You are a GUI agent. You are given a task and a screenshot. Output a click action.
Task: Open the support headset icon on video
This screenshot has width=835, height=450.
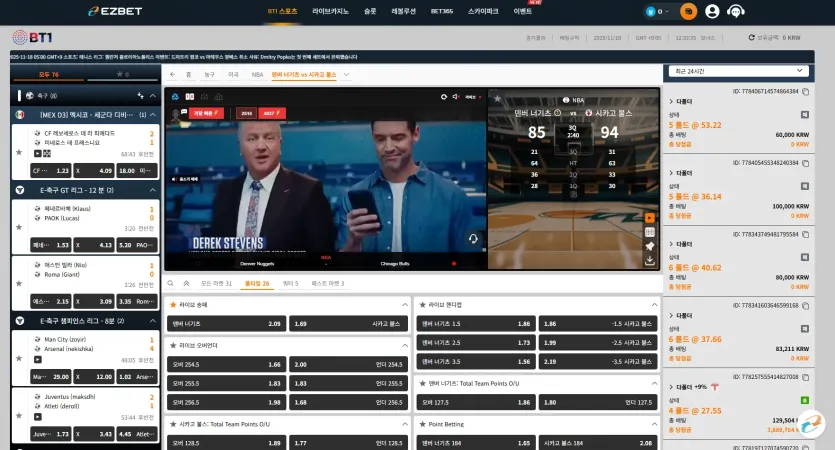pos(473,239)
